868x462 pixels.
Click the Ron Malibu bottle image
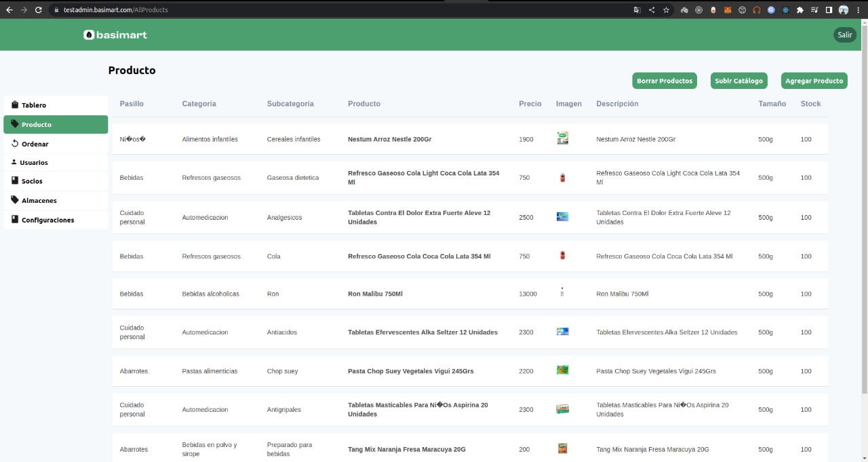(x=562, y=293)
